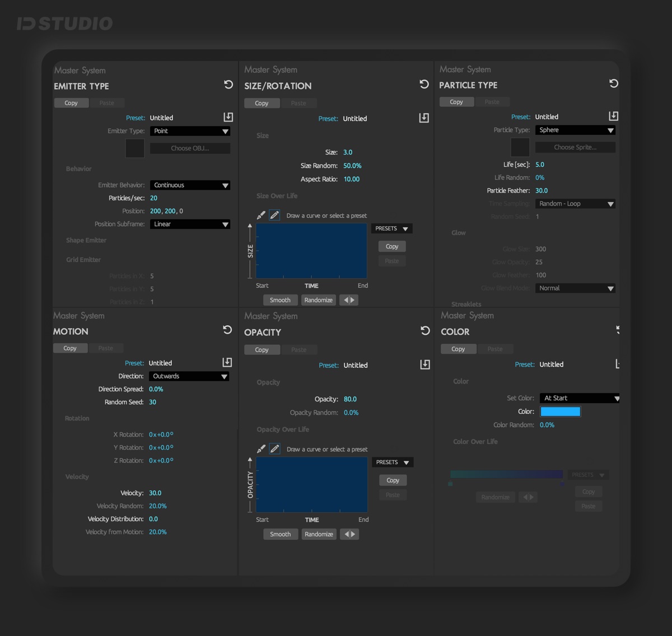Save the Motion preset icon
This screenshot has width=672, height=636.
coord(227,362)
